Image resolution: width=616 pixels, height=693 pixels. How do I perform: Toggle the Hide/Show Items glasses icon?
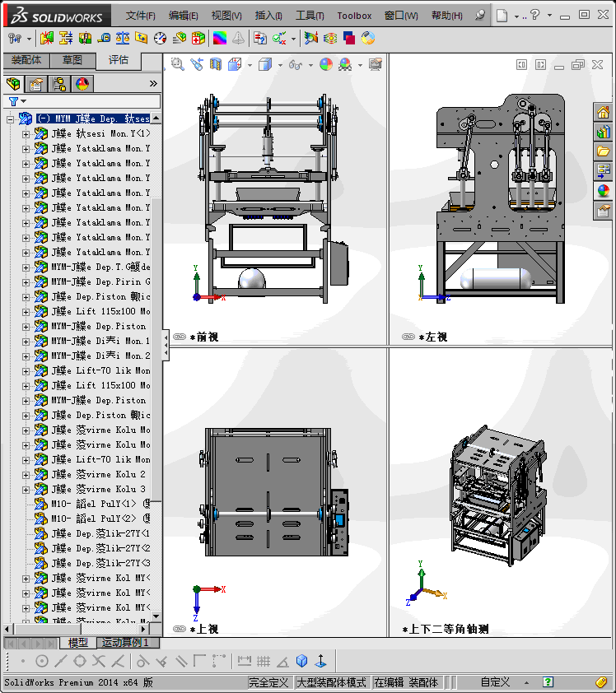(296, 65)
